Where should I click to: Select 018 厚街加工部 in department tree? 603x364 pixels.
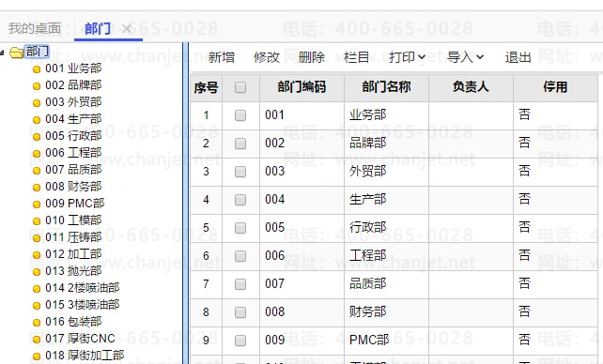(85, 356)
